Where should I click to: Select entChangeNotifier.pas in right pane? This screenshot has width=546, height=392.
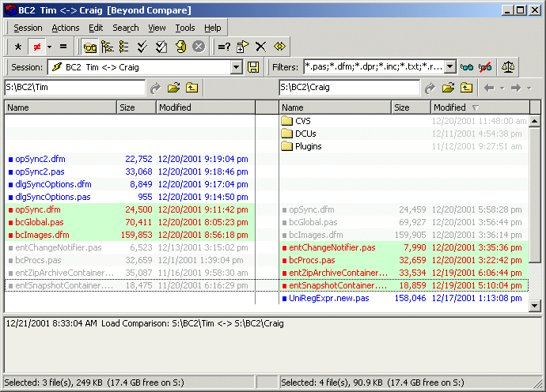pos(404,247)
